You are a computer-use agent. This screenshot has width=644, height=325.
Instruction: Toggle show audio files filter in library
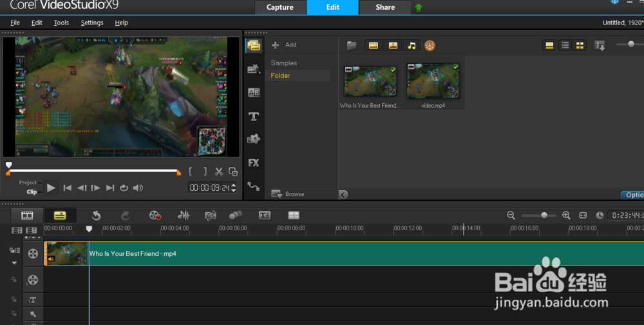pyautogui.click(x=412, y=46)
